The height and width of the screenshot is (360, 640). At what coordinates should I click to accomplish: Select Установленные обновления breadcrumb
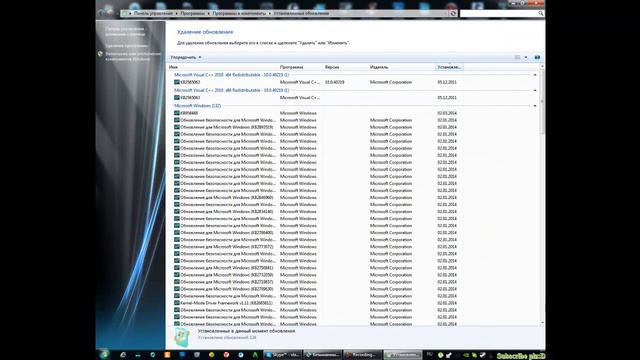tap(301, 13)
